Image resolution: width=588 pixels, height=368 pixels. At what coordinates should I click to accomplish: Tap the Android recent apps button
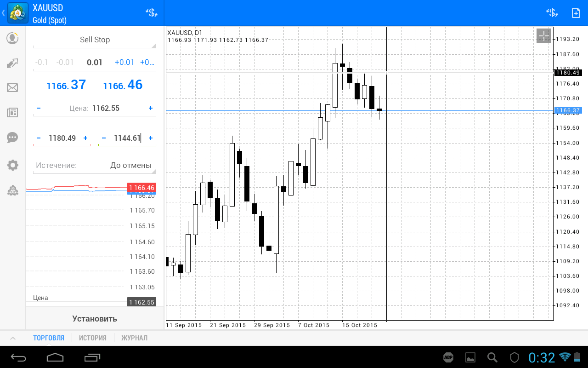click(x=92, y=357)
